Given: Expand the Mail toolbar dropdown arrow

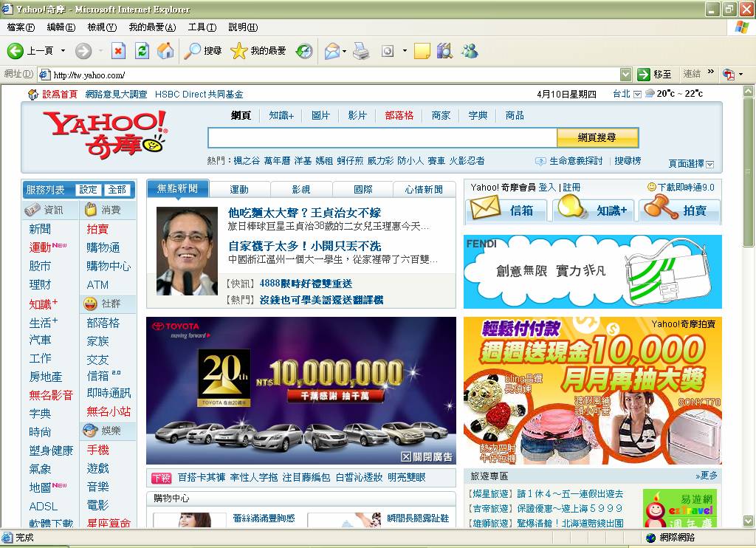Looking at the screenshot, I should tap(344, 51).
